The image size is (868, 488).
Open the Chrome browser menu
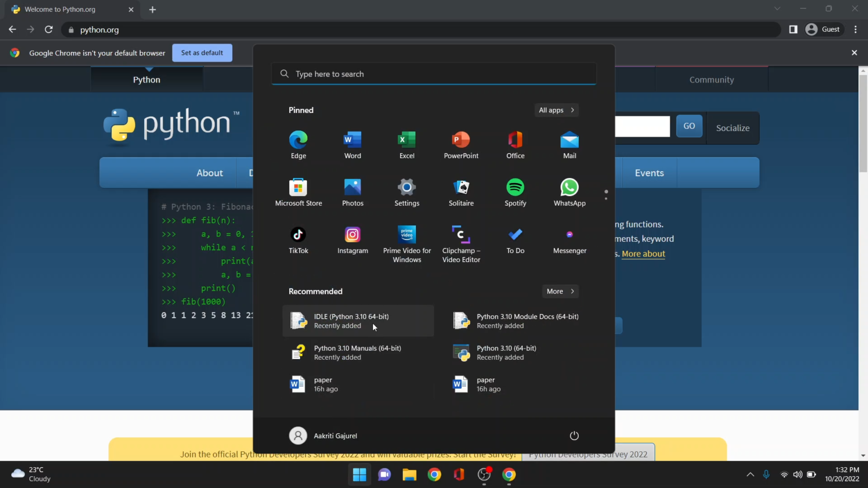(x=856, y=29)
